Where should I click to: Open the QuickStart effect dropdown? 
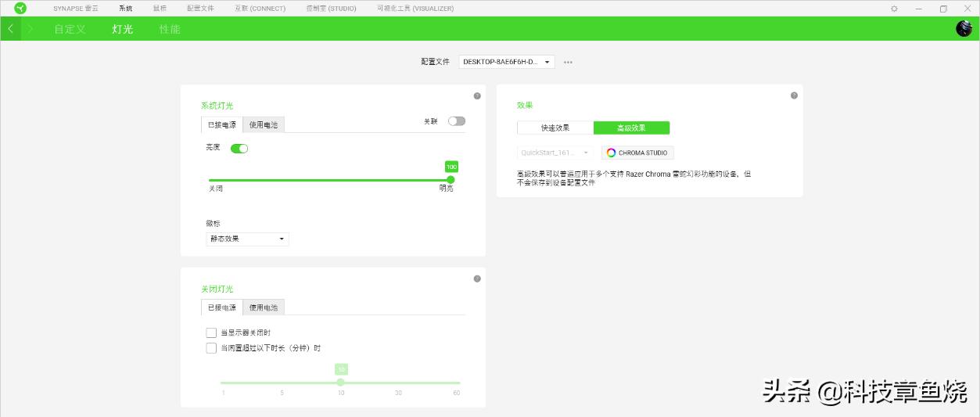[556, 153]
